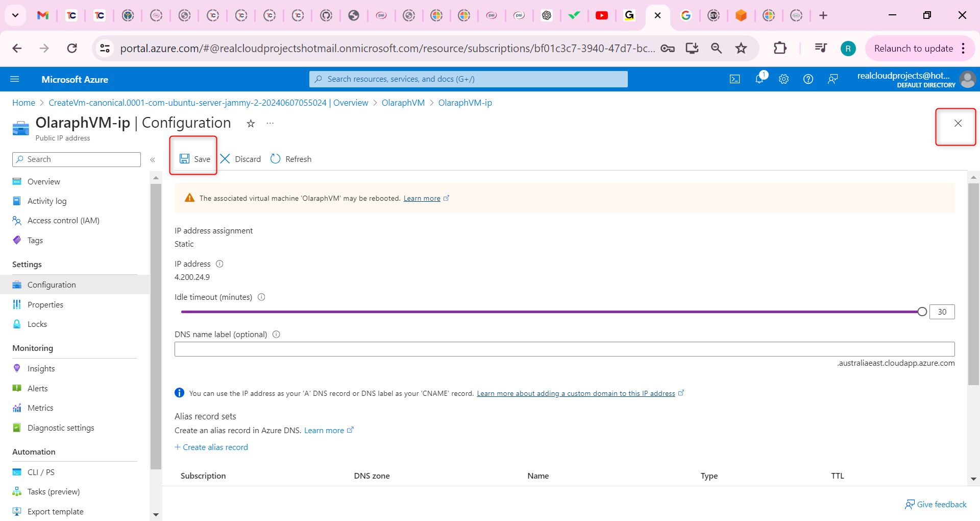Bookmark this page with browser star
Screen dimensions: 980x521
coord(741,48)
